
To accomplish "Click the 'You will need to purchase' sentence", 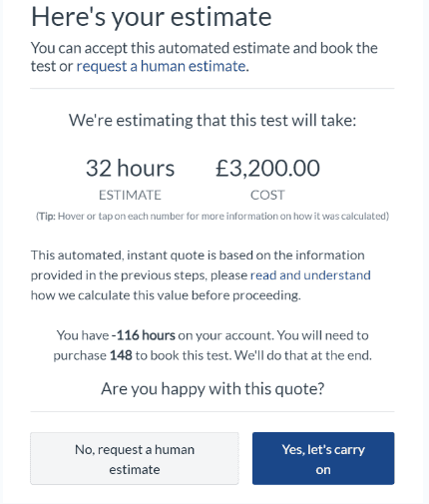I will pos(213,345).
